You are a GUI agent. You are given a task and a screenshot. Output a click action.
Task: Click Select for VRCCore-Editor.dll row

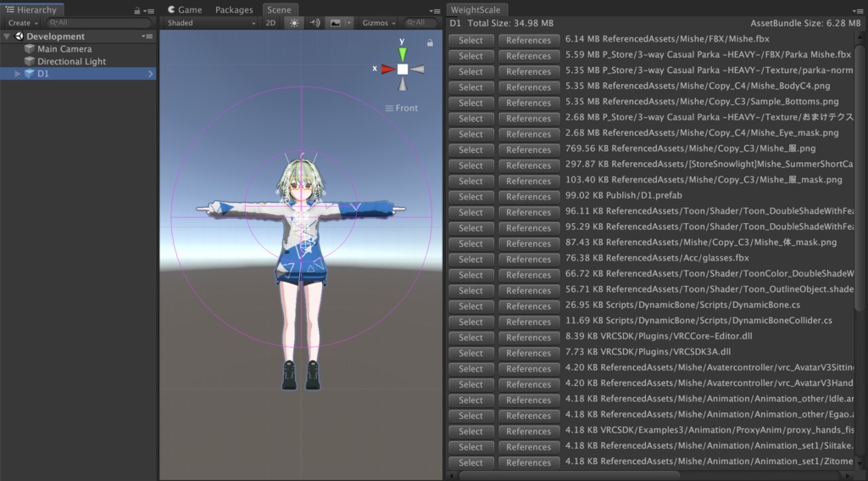point(470,338)
